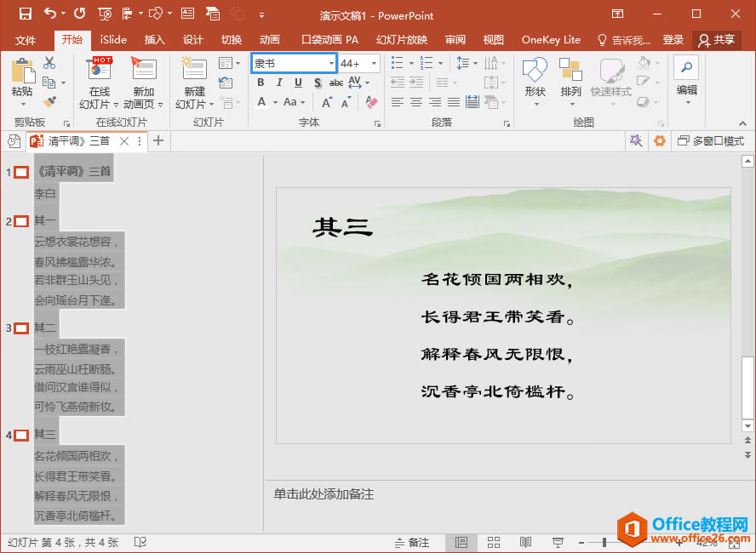Screen dimensions: 756x553
Task: Click the 告诉我 tell me search box
Action: (x=624, y=40)
